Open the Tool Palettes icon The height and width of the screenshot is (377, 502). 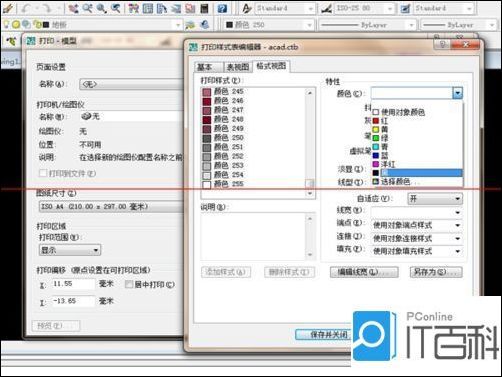162,8
